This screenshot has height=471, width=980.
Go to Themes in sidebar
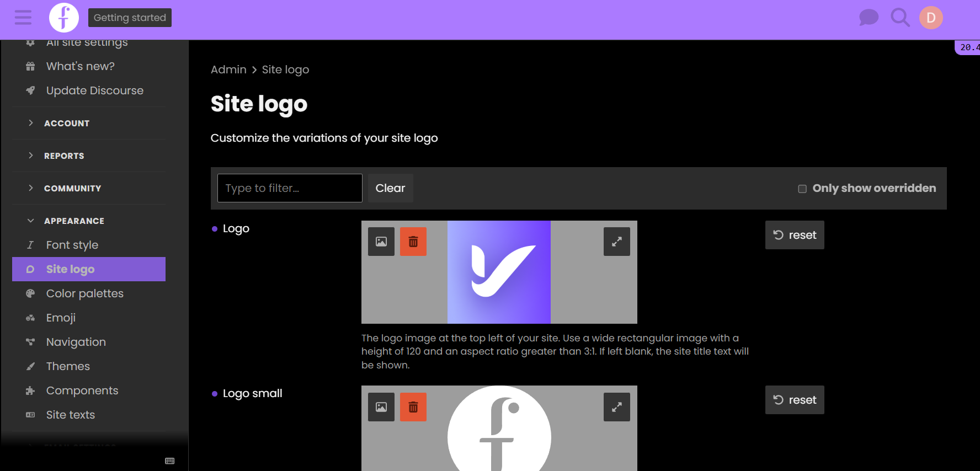pyautogui.click(x=68, y=366)
